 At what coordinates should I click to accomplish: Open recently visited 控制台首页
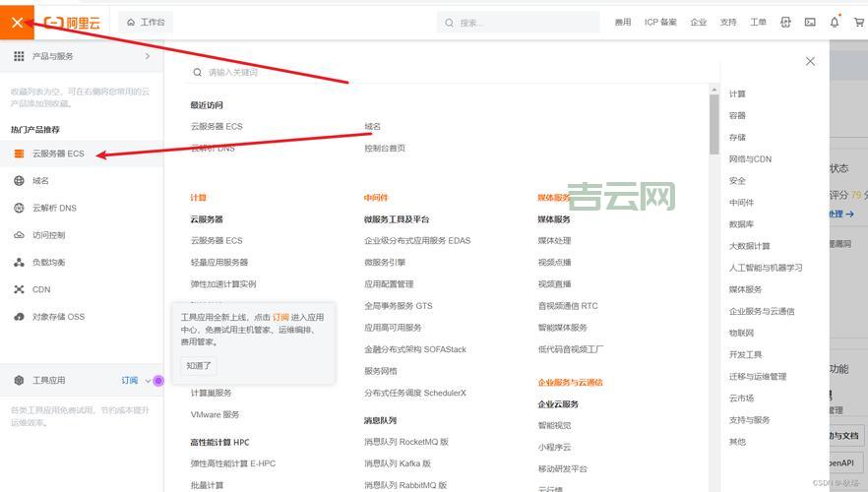[385, 148]
